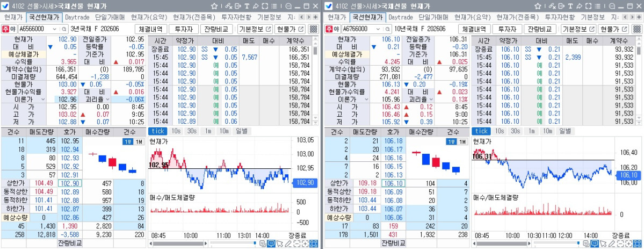Click bid price 106.09 in right order book
644x249 pixels.
[x=393, y=192]
